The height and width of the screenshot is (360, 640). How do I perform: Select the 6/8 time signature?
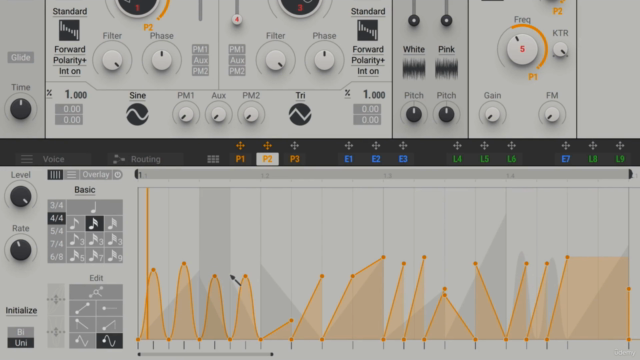(x=56, y=257)
